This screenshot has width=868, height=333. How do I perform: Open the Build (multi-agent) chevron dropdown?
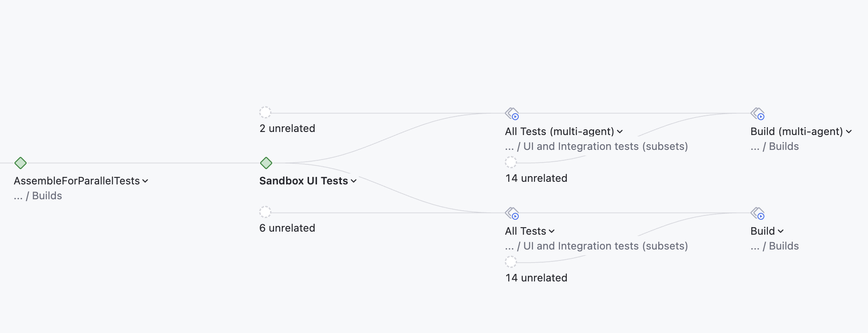(849, 132)
